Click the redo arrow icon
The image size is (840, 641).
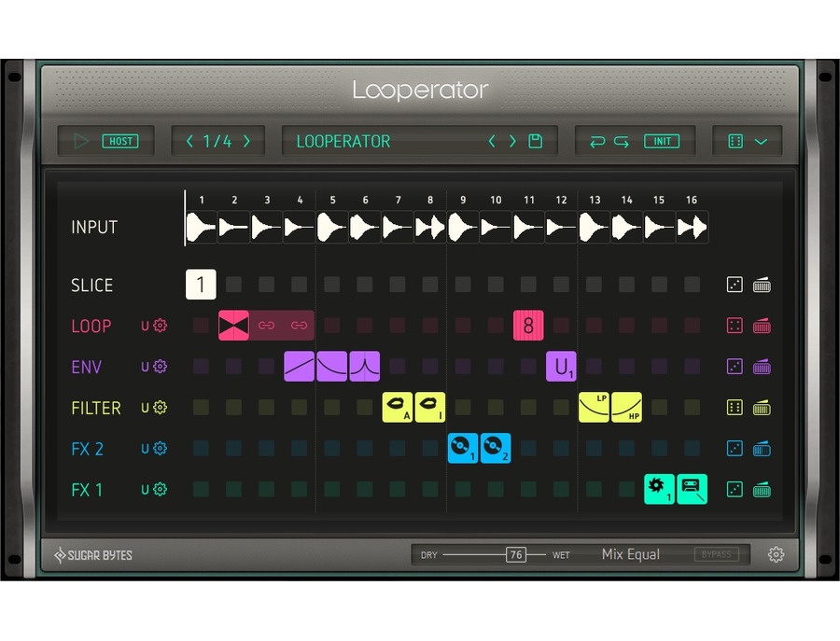tap(622, 142)
